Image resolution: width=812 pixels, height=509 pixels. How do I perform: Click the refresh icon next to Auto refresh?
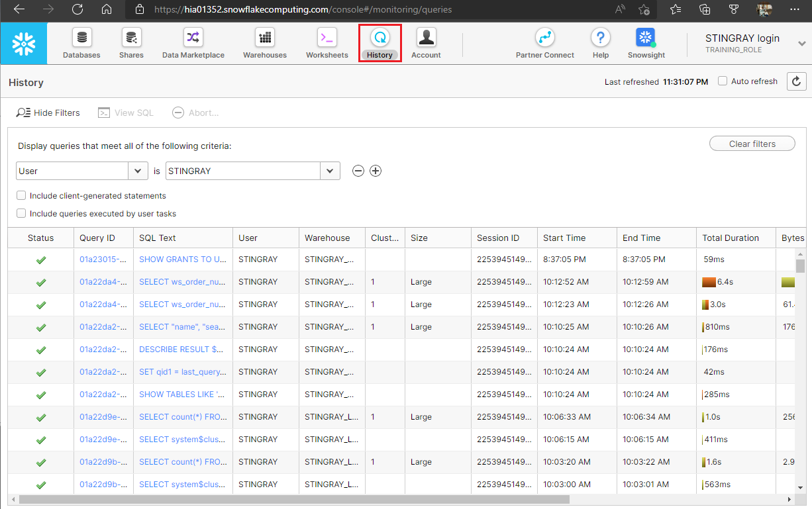point(796,81)
